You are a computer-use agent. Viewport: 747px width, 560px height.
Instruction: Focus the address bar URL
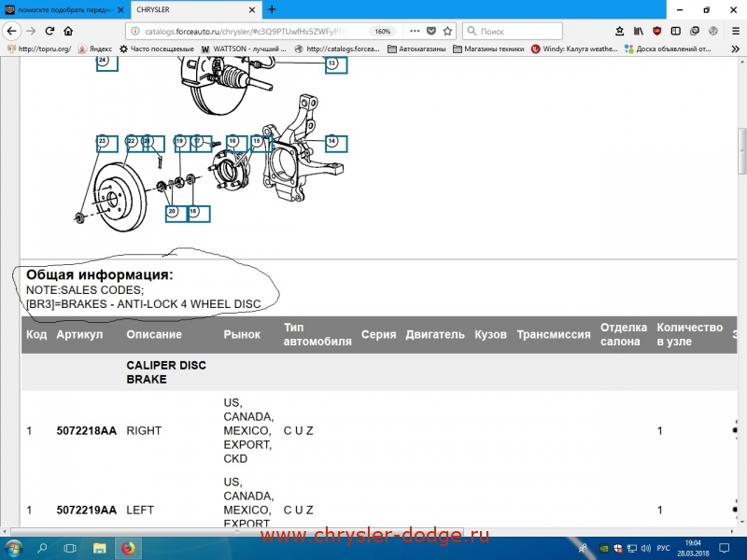point(247,32)
